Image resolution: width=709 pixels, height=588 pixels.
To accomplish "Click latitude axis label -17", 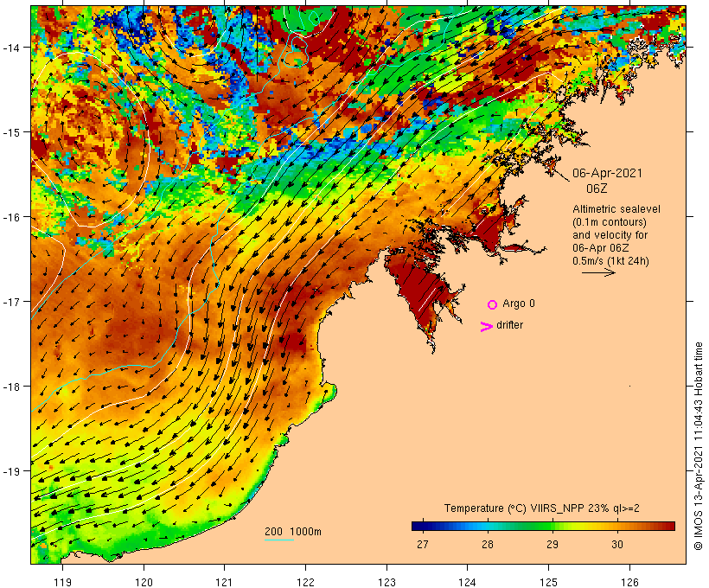I will 11,302.
